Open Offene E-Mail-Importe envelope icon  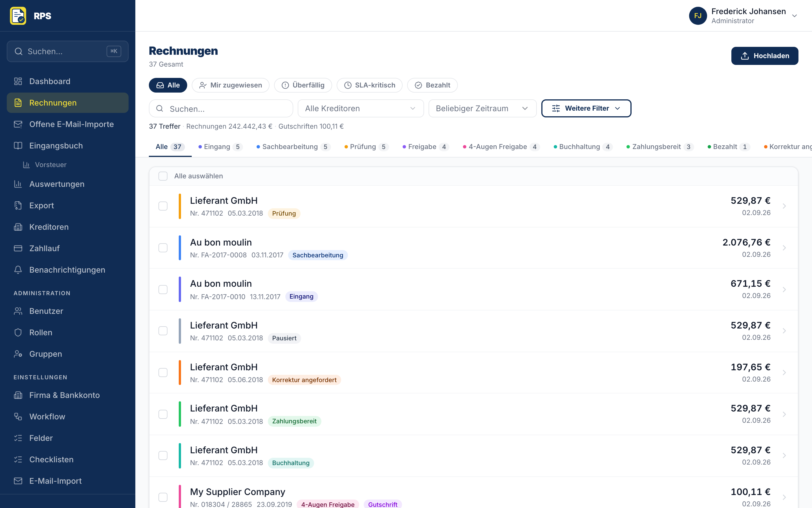click(x=18, y=124)
